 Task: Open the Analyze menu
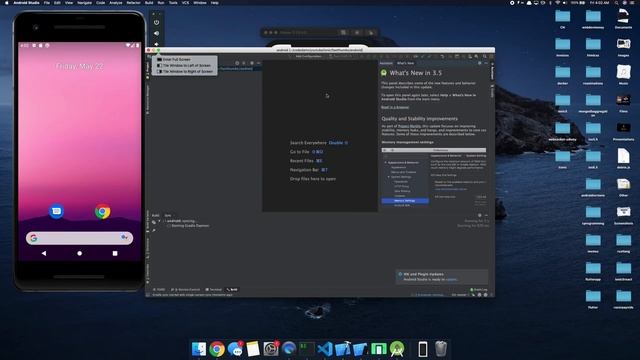click(116, 3)
